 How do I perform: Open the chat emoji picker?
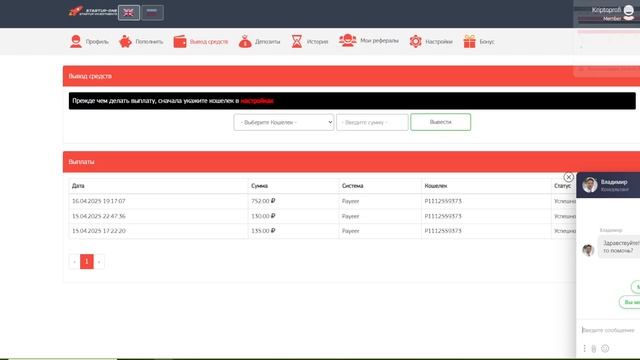click(605, 348)
